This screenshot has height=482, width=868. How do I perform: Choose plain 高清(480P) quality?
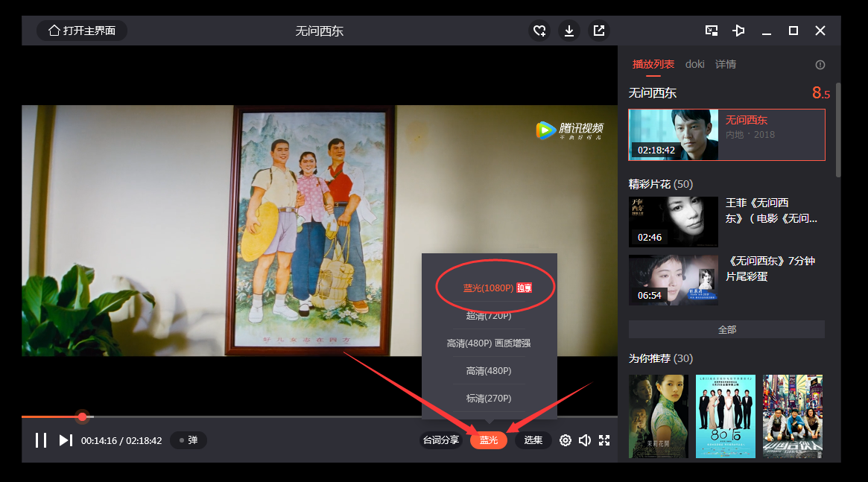488,371
